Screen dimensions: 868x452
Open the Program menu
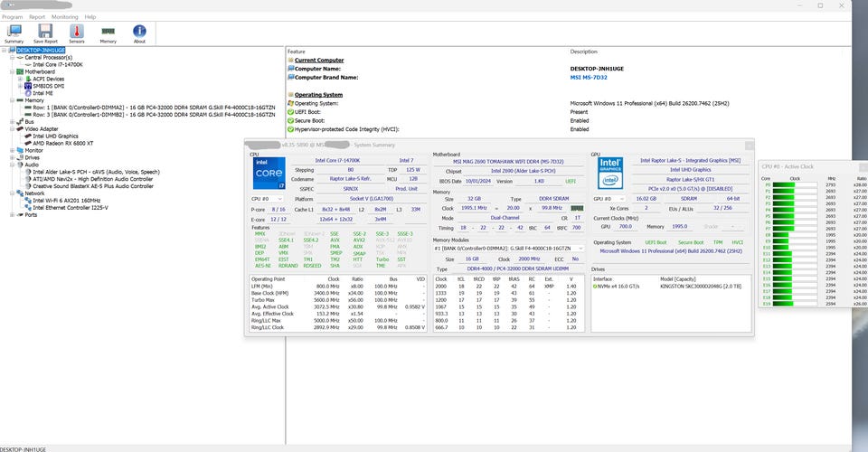coord(13,16)
